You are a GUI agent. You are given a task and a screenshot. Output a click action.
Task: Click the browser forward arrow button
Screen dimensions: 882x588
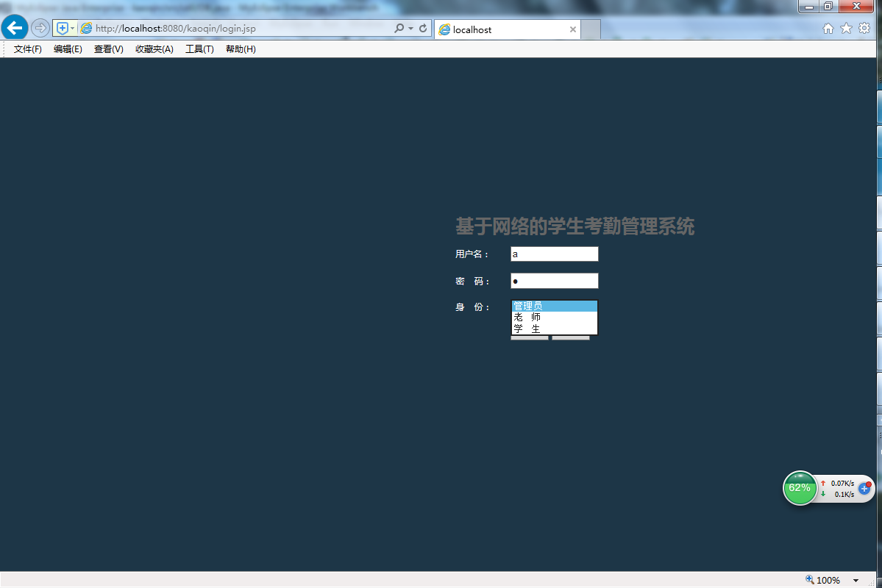pos(40,27)
